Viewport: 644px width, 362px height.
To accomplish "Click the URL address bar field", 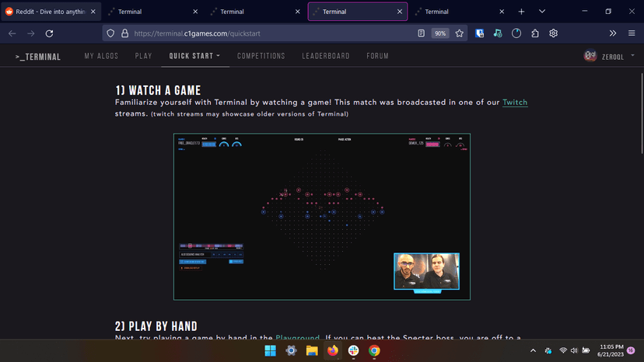I will tap(264, 33).
